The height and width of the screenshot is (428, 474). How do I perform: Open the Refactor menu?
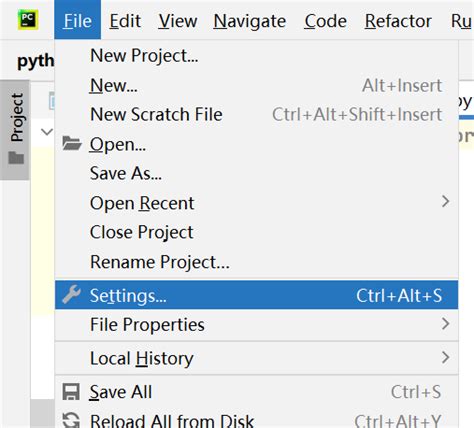(398, 21)
